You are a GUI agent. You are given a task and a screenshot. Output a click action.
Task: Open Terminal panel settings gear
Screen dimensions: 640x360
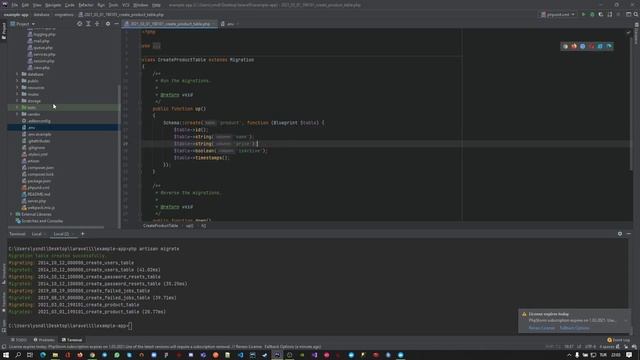[620, 234]
